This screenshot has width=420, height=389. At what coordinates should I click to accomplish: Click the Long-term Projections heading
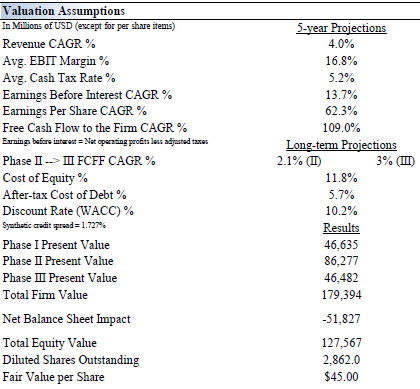[341, 145]
